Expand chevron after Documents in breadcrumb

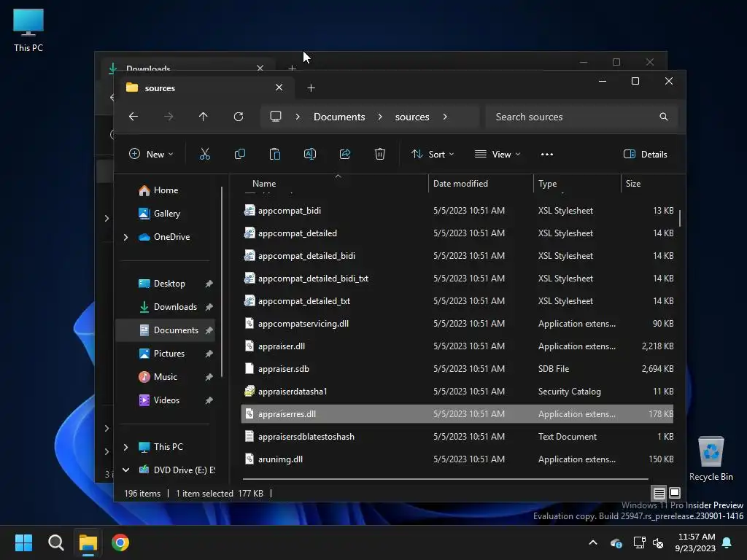[x=380, y=117]
